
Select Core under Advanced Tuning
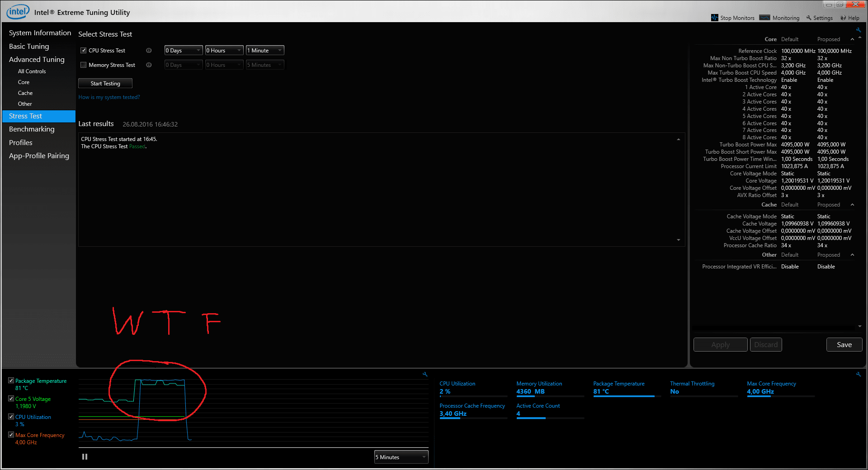tap(24, 82)
